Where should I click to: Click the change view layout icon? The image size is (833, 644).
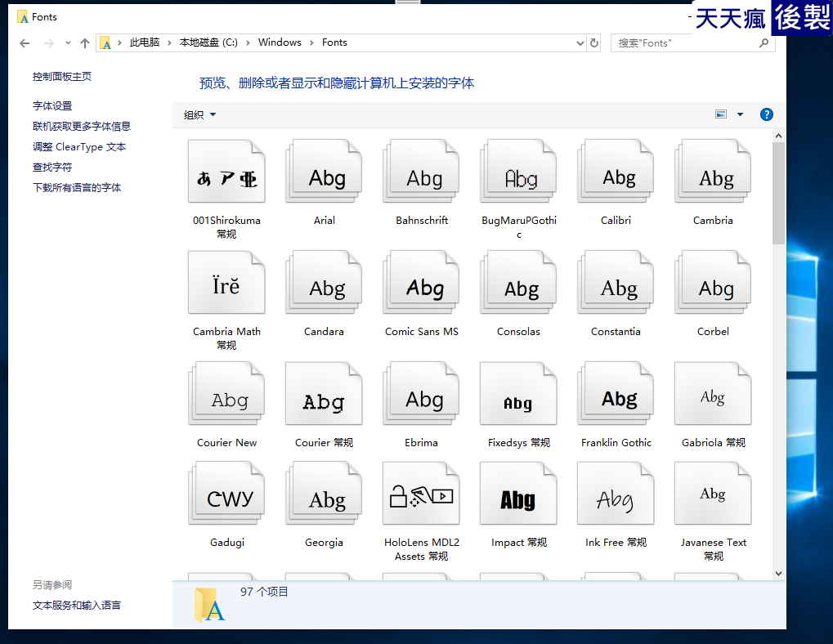pyautogui.click(x=721, y=114)
